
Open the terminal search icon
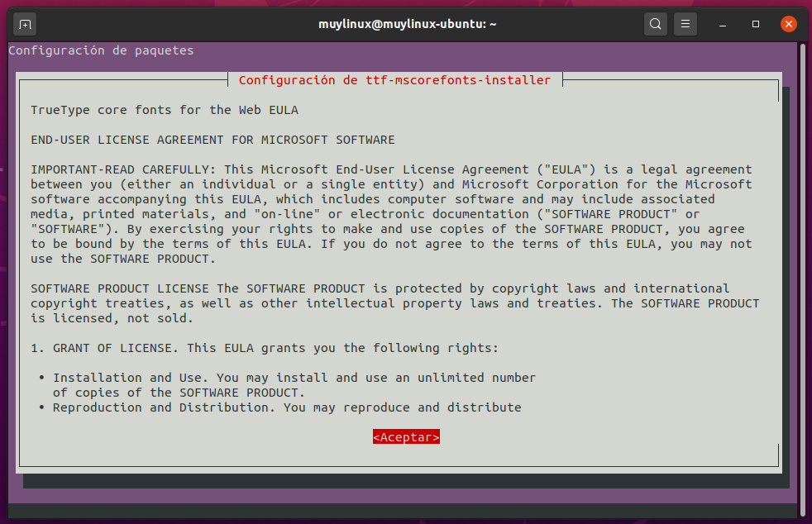coord(655,24)
